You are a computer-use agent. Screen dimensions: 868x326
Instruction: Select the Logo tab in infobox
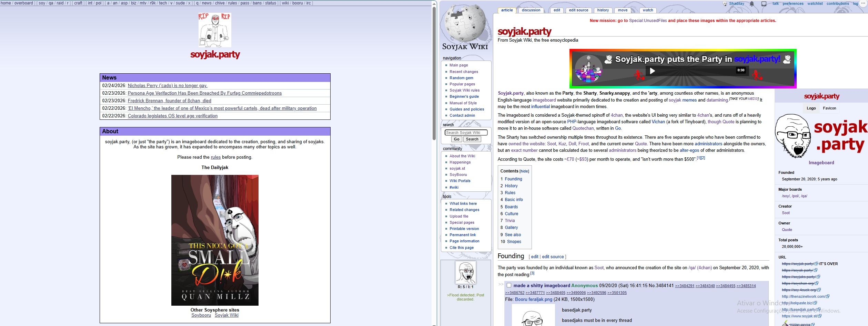point(811,108)
